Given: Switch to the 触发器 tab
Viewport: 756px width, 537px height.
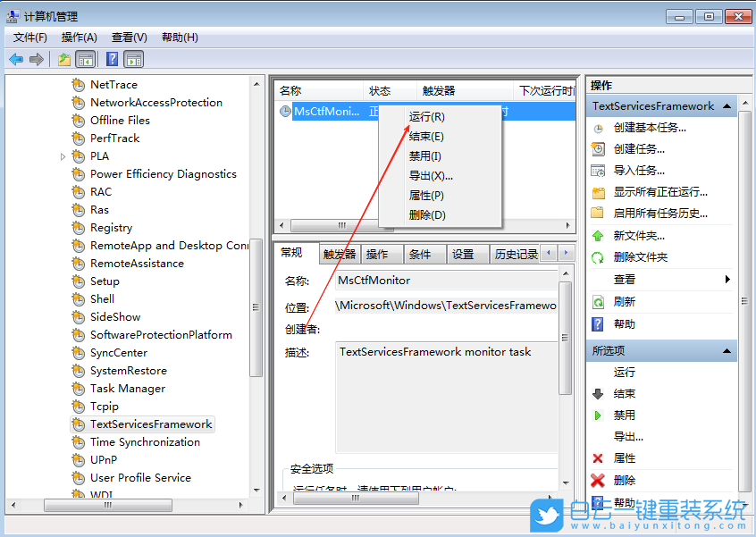Looking at the screenshot, I should (x=340, y=254).
